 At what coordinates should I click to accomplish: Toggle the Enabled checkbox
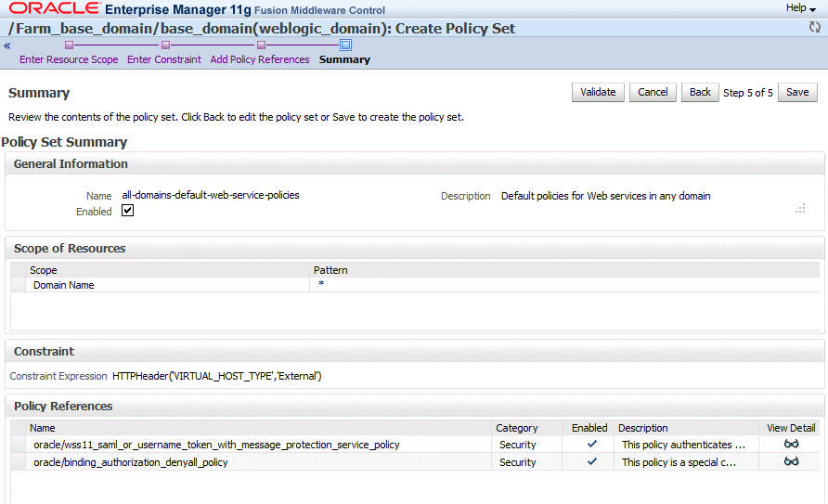[x=127, y=211]
